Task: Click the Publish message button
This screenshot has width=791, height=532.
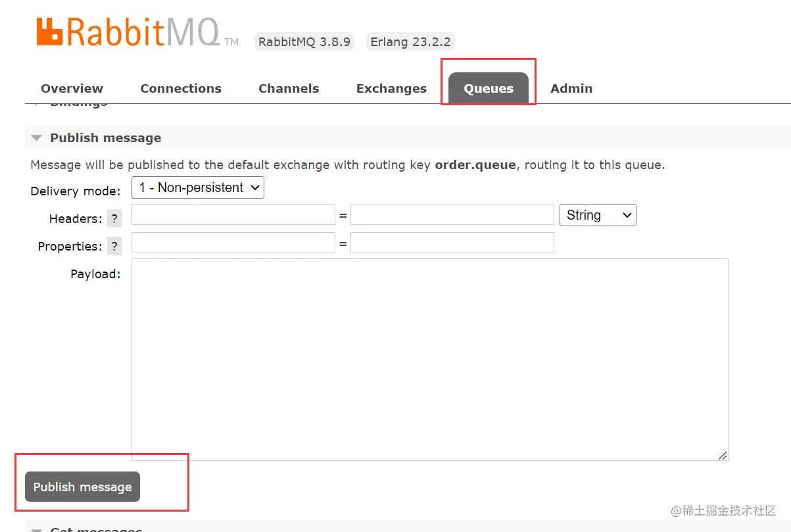Action: (x=82, y=487)
